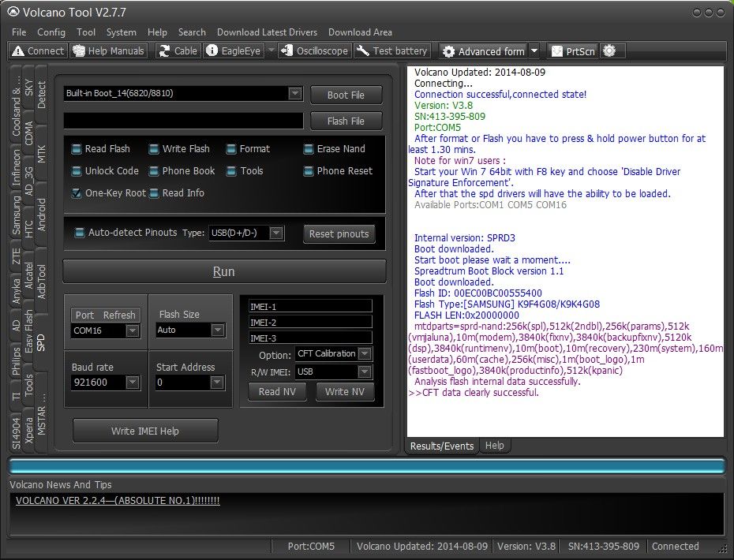Select the SPD side tab
The height and width of the screenshot is (560, 734).
pyautogui.click(x=41, y=342)
